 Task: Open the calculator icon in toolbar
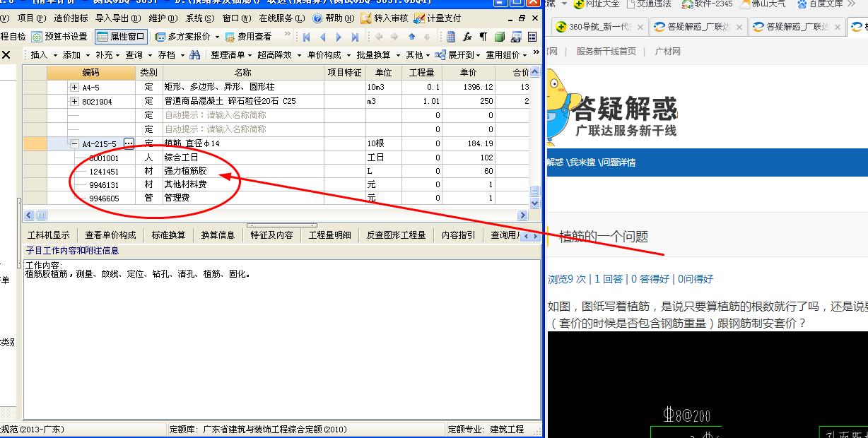451,37
